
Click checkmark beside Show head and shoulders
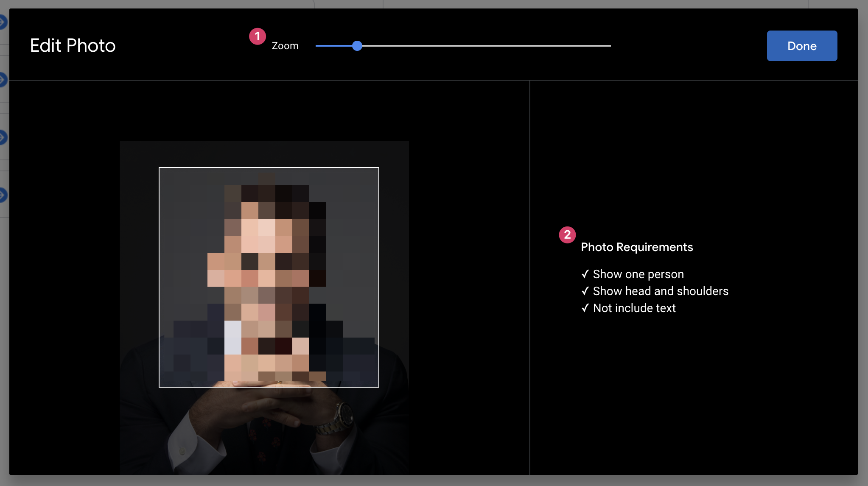(585, 291)
